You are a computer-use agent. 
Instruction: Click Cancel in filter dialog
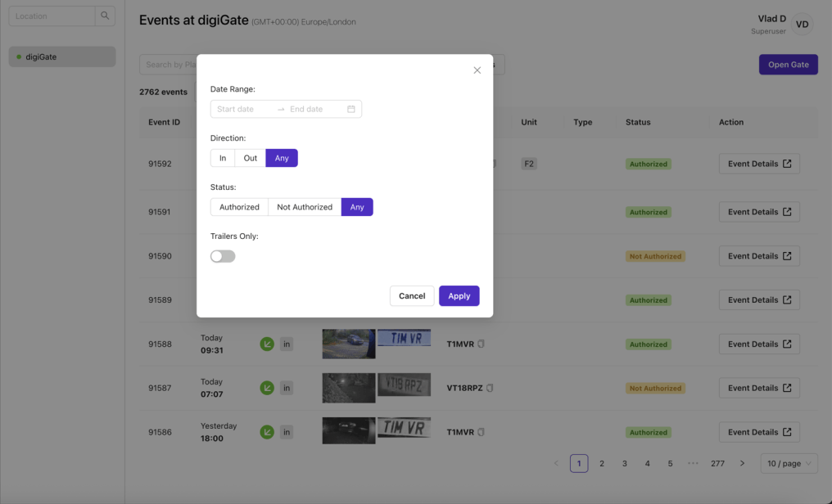pos(412,296)
